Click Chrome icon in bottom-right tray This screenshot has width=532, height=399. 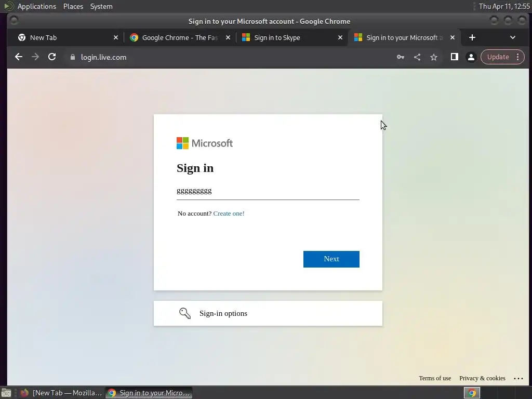pyautogui.click(x=472, y=393)
